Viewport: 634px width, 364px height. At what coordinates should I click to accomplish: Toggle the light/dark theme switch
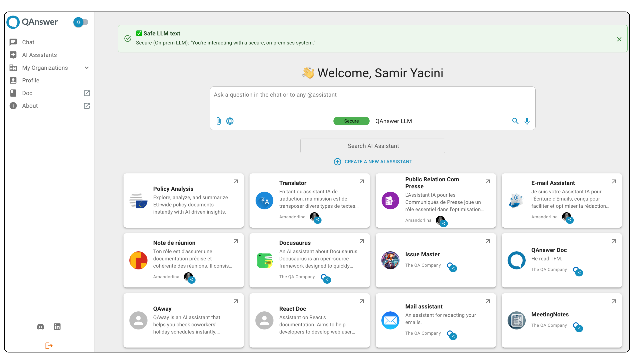pos(81,22)
